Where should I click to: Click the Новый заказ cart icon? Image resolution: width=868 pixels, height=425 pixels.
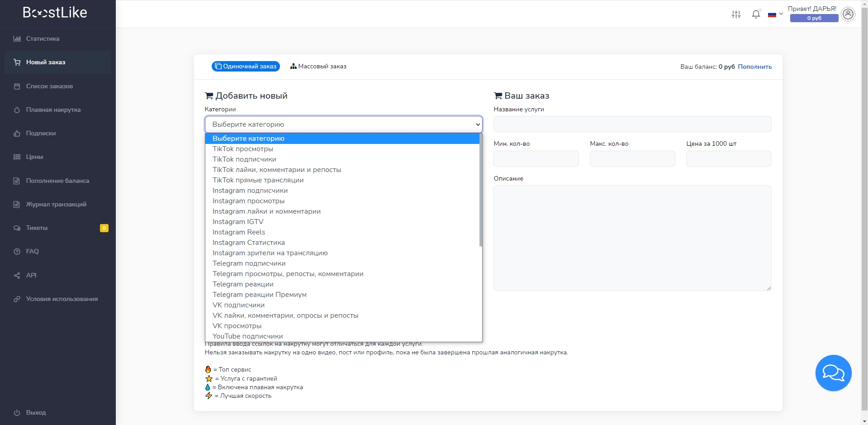(x=17, y=62)
